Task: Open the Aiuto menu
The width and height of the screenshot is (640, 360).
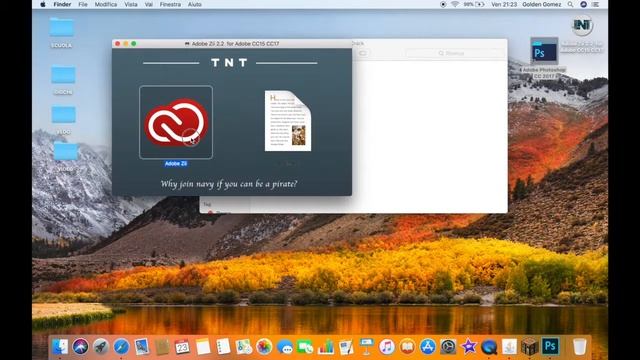Action: (195, 4)
